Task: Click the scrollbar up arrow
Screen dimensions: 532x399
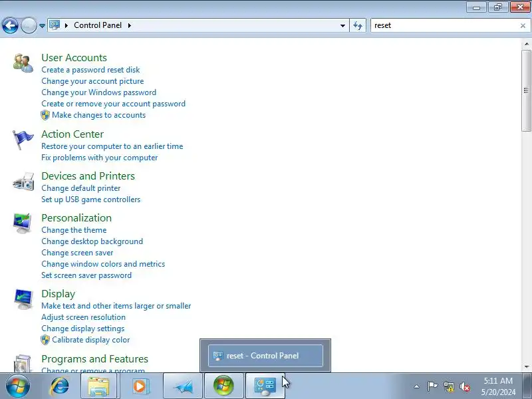Action: pos(526,44)
